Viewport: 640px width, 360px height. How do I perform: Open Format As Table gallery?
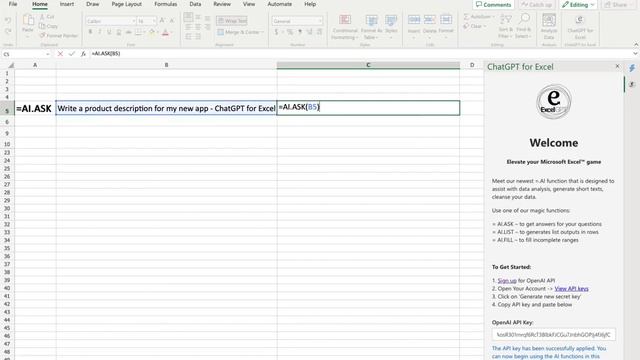[x=371, y=27]
